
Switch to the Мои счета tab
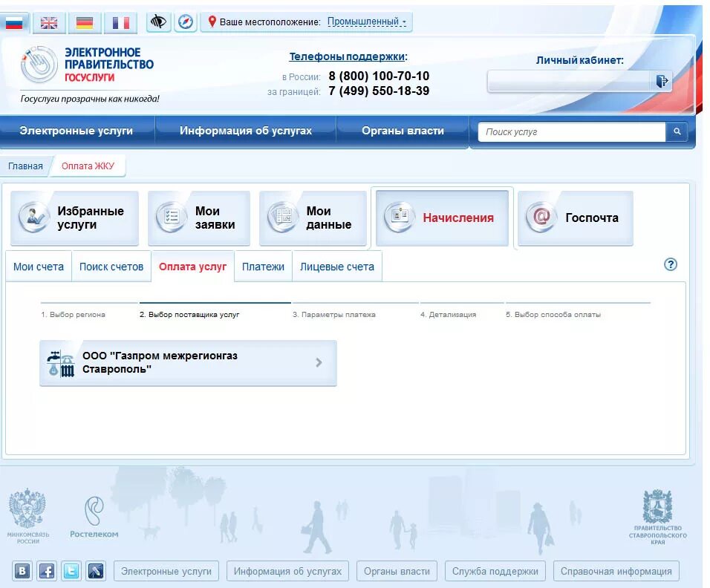[39, 267]
